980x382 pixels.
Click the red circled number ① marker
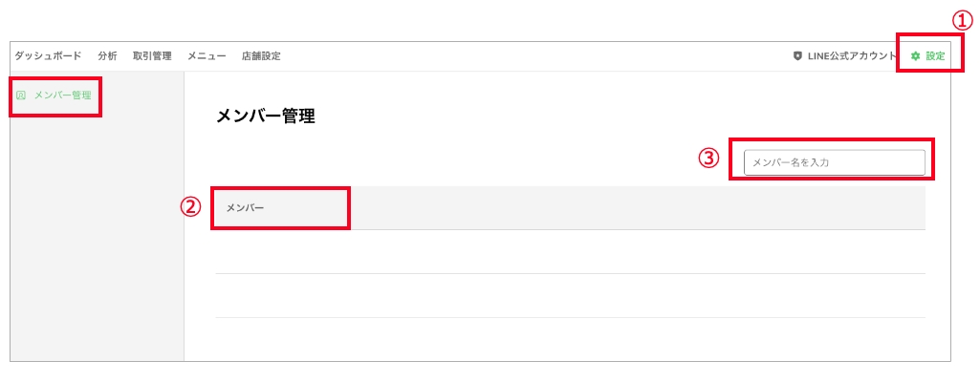pos(967,20)
